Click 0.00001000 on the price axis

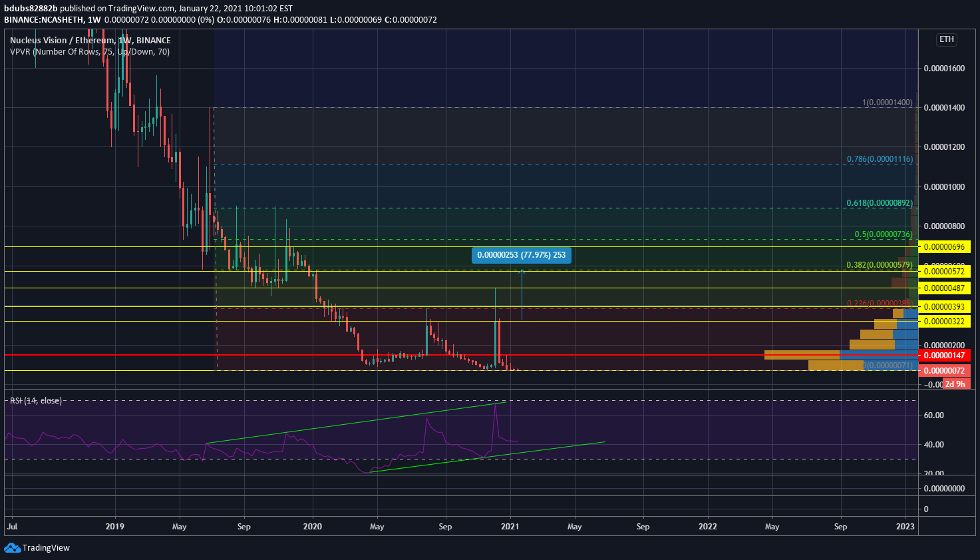945,186
